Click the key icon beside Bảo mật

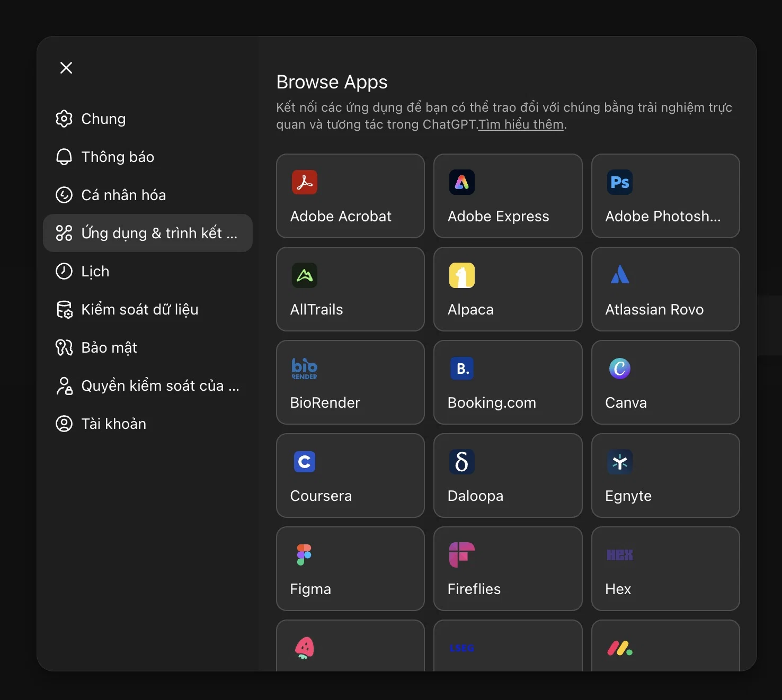tap(64, 347)
